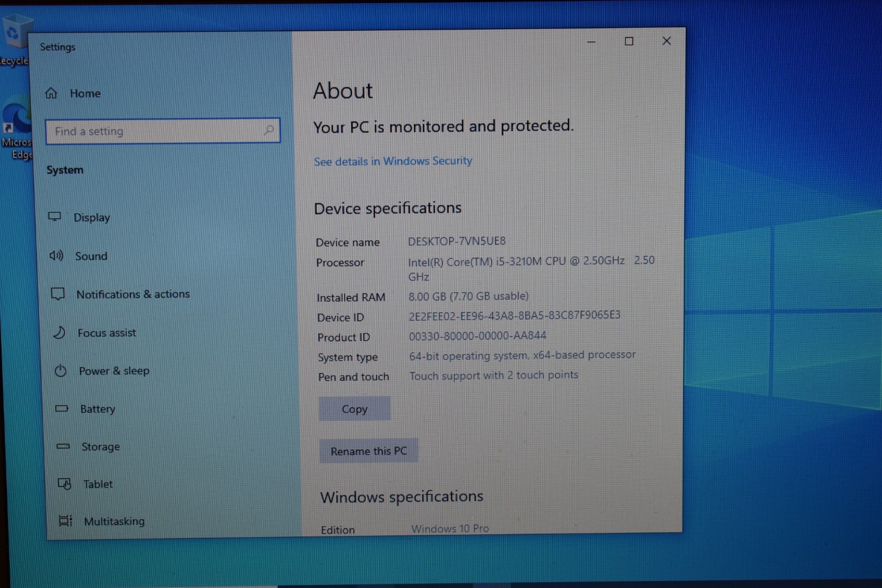This screenshot has width=882, height=588.
Task: Open the Display settings icon
Action: (x=55, y=217)
